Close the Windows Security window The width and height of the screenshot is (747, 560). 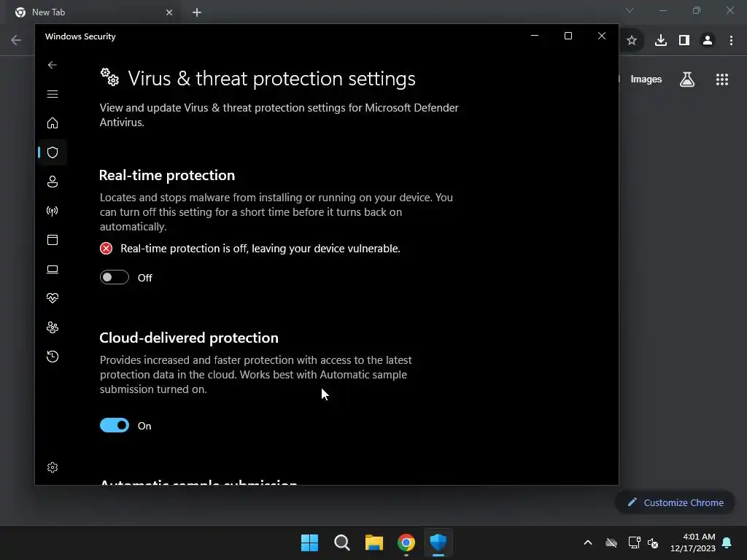[602, 36]
